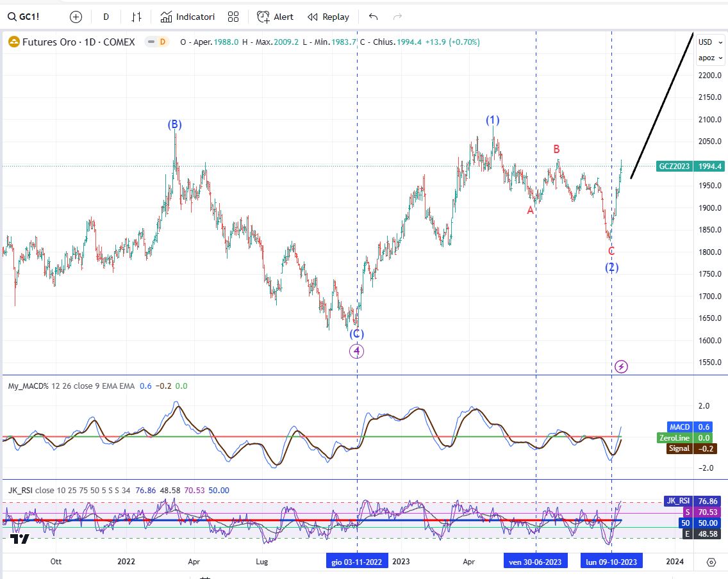This screenshot has height=579, width=728.
Task: Open the indicator templates grid icon
Action: 233,17
